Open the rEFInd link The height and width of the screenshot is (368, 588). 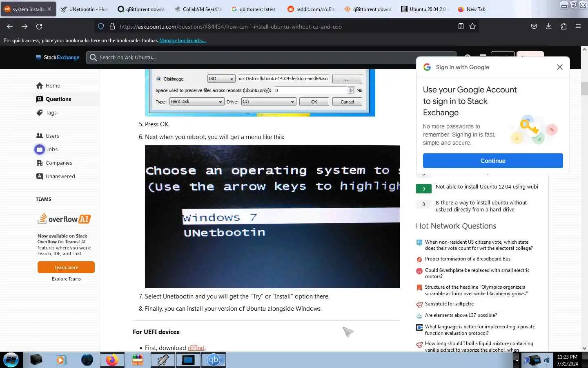(196, 348)
